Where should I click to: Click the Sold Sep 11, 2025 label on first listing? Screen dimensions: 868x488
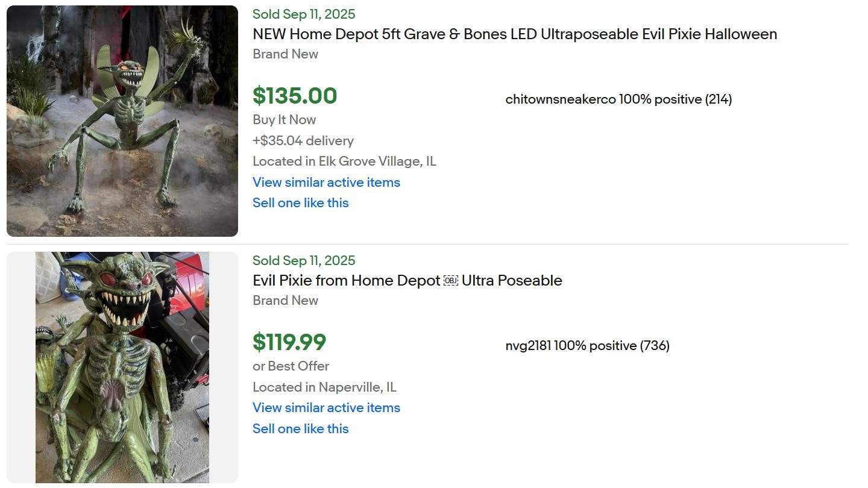click(304, 14)
